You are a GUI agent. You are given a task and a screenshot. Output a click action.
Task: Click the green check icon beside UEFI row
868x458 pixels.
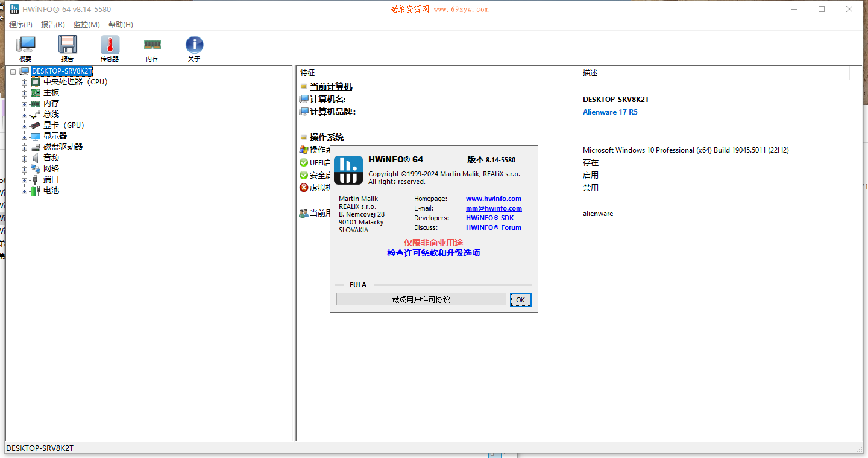pos(304,162)
